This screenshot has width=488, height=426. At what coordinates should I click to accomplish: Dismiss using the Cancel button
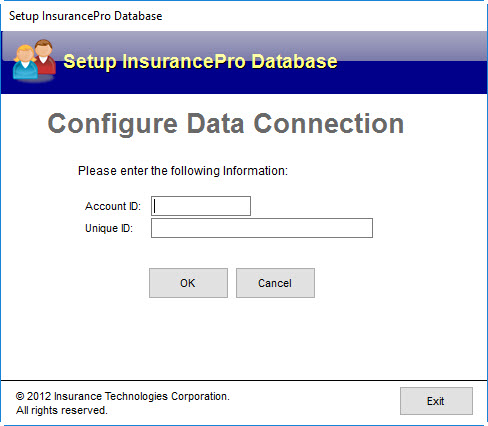(x=275, y=283)
